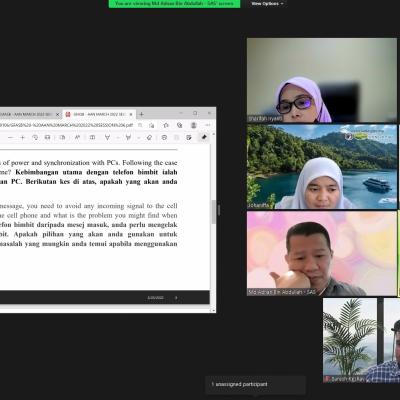Open the browser Settings and more menu
The image size is (400, 400).
208,125
